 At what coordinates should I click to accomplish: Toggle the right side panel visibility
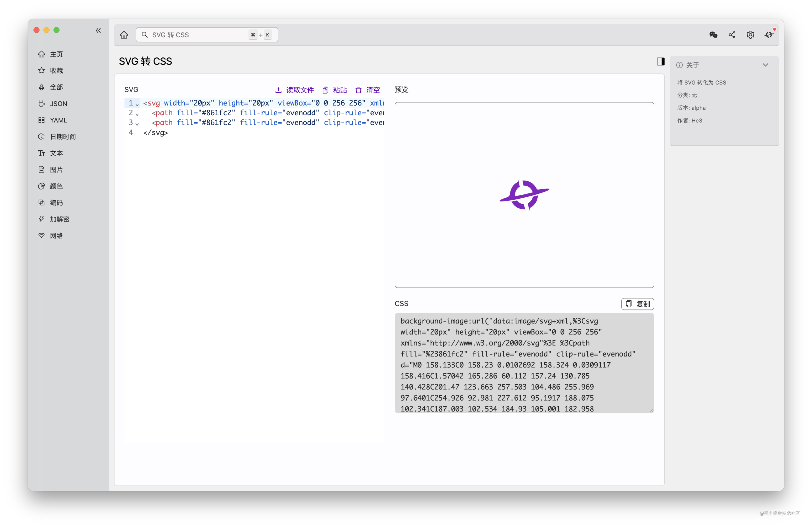click(660, 61)
